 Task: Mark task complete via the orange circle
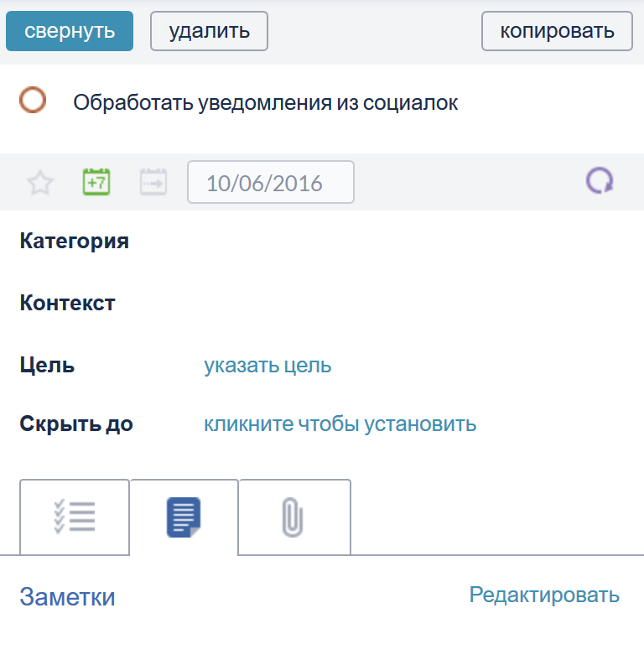coord(33,100)
